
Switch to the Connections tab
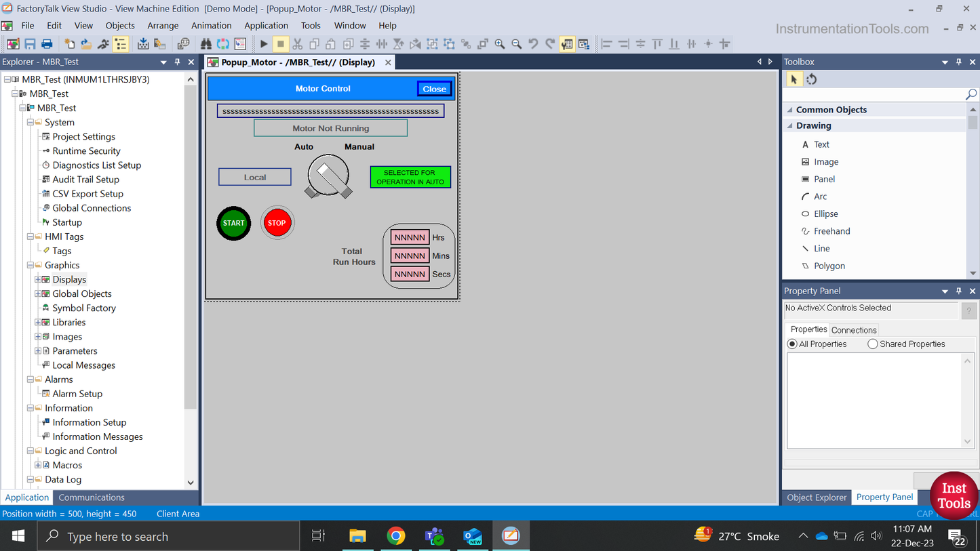click(x=854, y=330)
